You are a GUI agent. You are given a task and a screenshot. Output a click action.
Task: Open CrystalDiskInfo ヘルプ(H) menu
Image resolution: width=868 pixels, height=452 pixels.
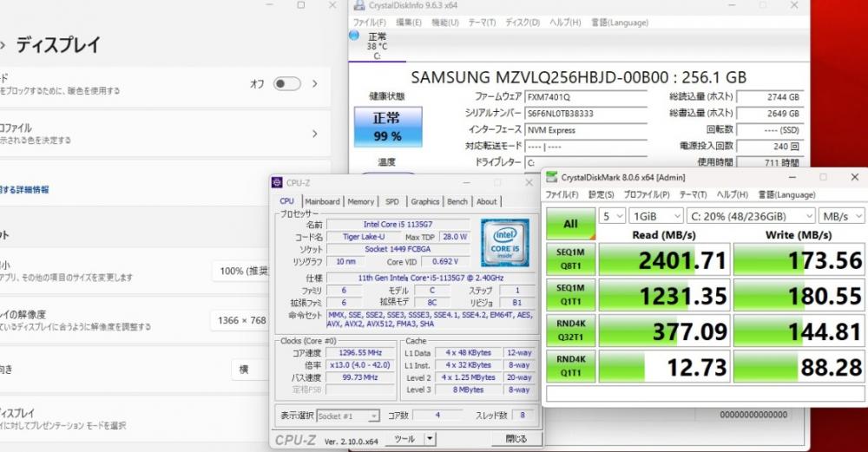pyautogui.click(x=565, y=23)
